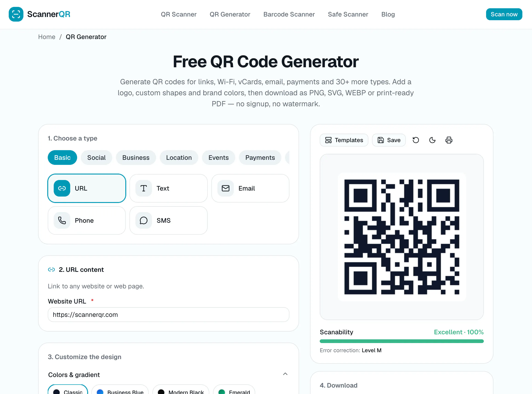Image resolution: width=532 pixels, height=394 pixels.
Task: Click the '4. Download' heading
Action: pyautogui.click(x=339, y=385)
